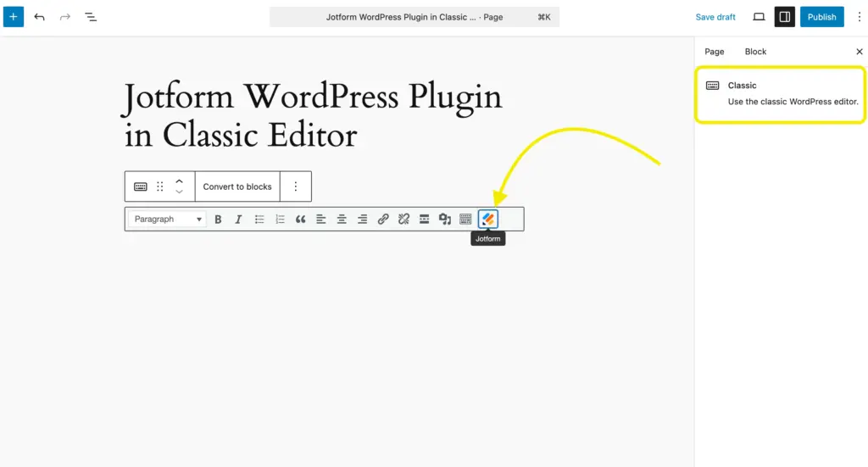The image size is (868, 467).
Task: Click Convert to blocks
Action: 237,186
